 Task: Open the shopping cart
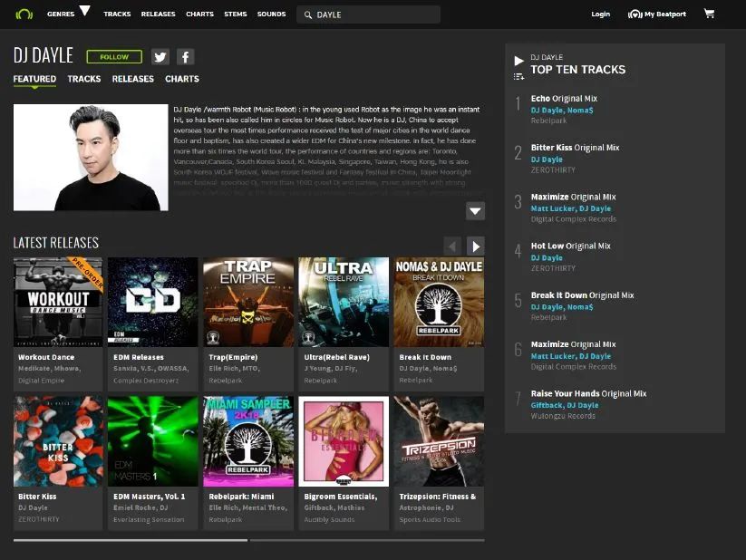[x=709, y=14]
